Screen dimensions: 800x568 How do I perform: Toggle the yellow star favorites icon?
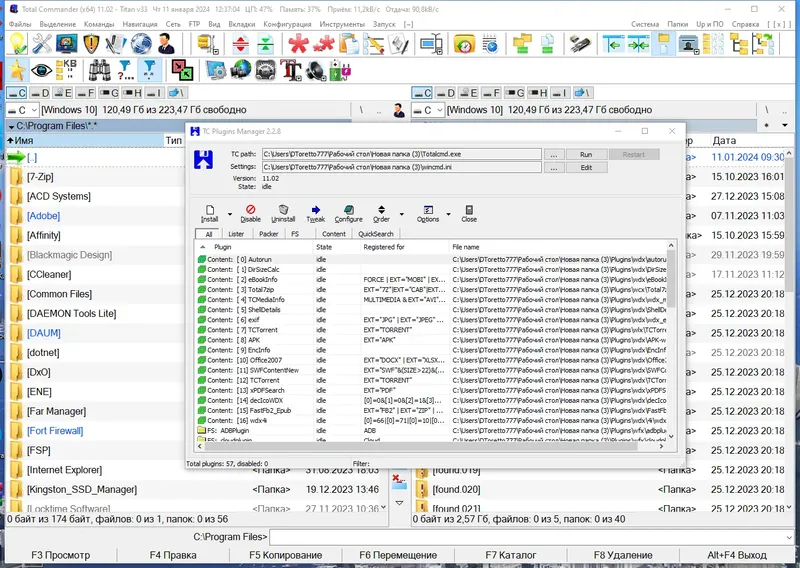17,70
